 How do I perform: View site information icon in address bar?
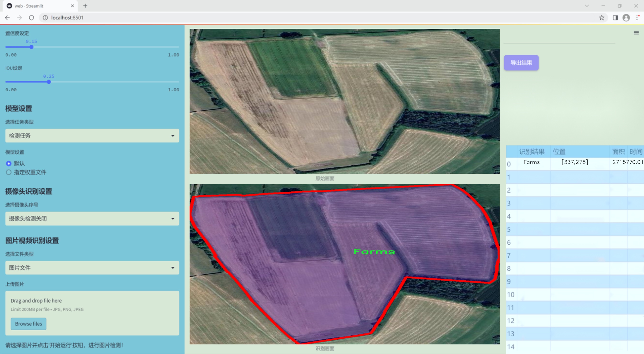click(x=45, y=18)
